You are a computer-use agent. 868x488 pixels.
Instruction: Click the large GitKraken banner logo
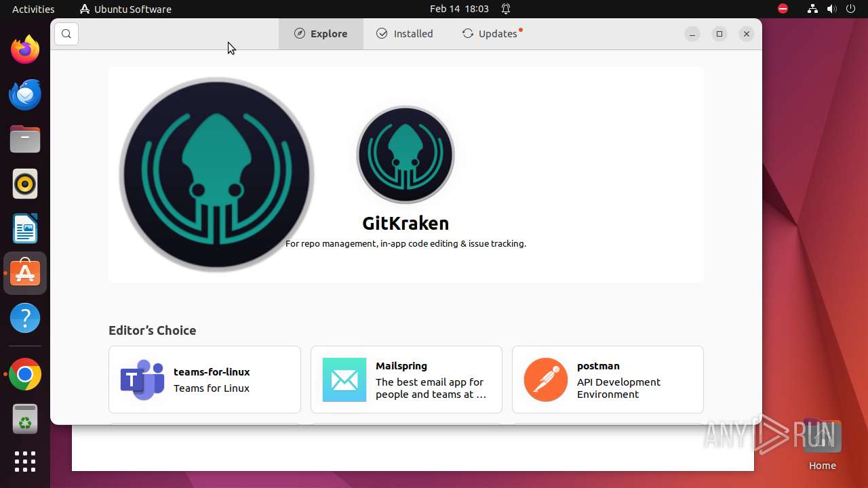(x=216, y=174)
